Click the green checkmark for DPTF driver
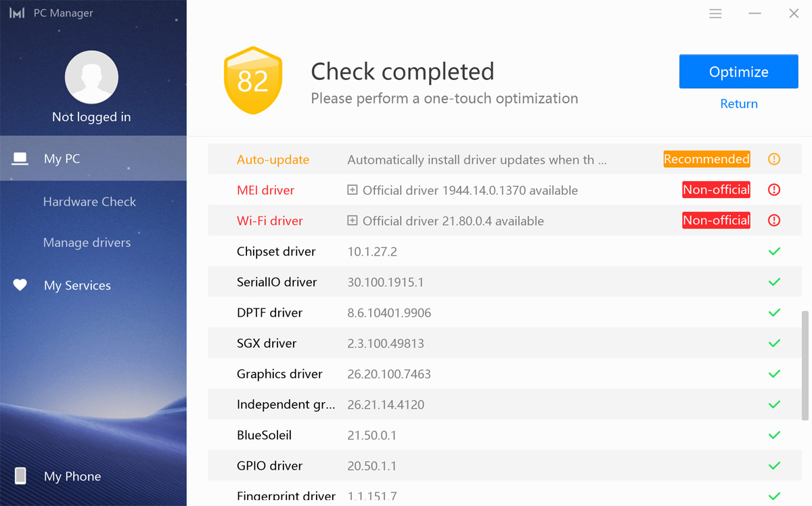 (x=775, y=313)
